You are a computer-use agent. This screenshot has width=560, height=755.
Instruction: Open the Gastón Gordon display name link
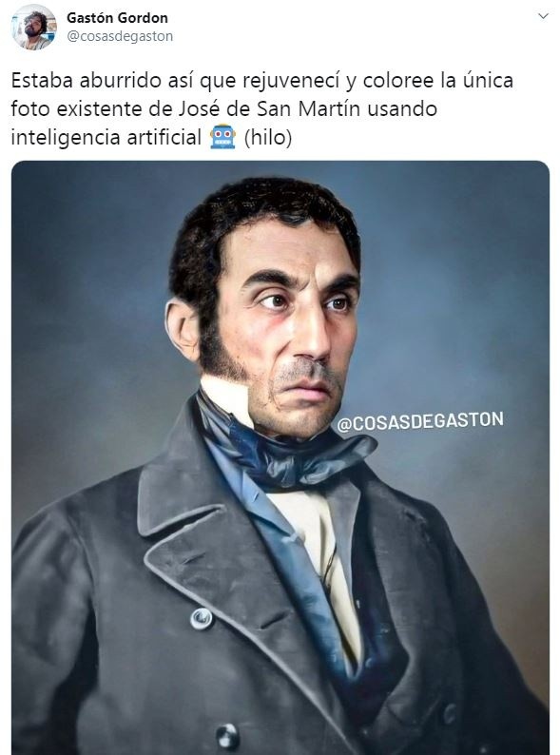(x=117, y=18)
